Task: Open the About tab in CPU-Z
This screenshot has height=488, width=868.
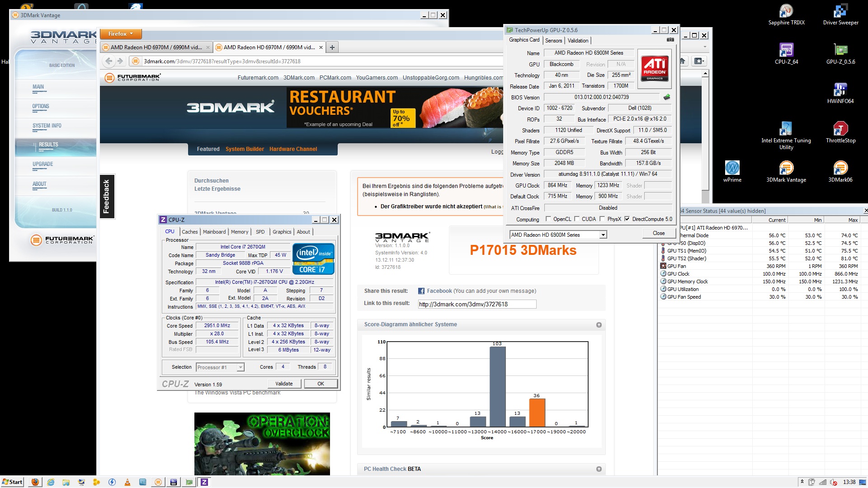Action: point(303,232)
